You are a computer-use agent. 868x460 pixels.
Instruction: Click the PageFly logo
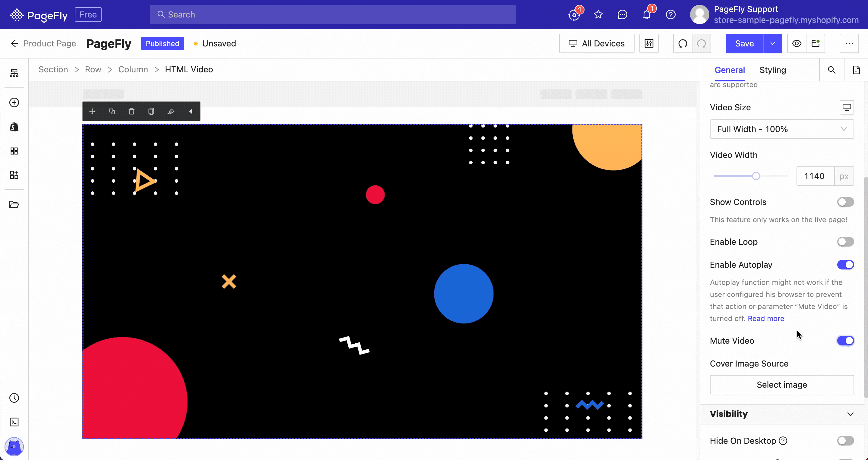pyautogui.click(x=38, y=15)
